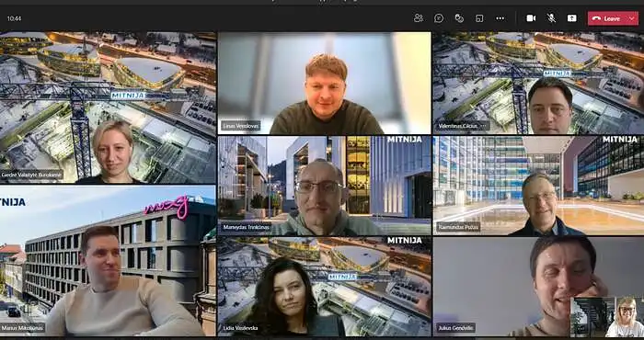Click the Raimundas name label
The height and width of the screenshot is (340, 644).
(457, 227)
